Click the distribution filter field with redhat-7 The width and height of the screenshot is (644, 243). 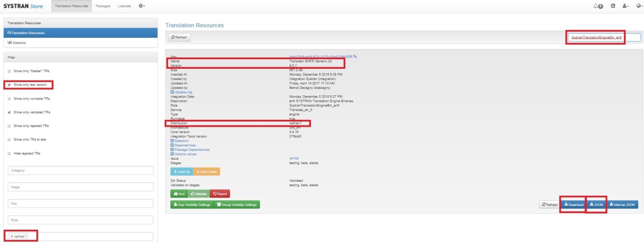point(80,237)
